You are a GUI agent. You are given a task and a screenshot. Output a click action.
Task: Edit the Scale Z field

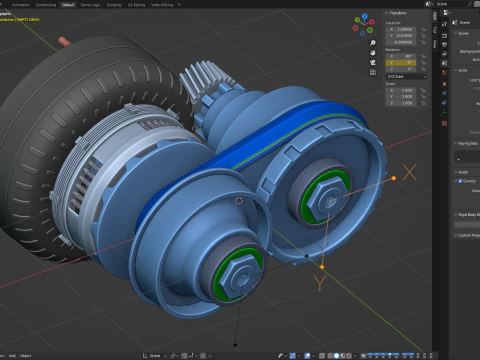click(x=401, y=103)
